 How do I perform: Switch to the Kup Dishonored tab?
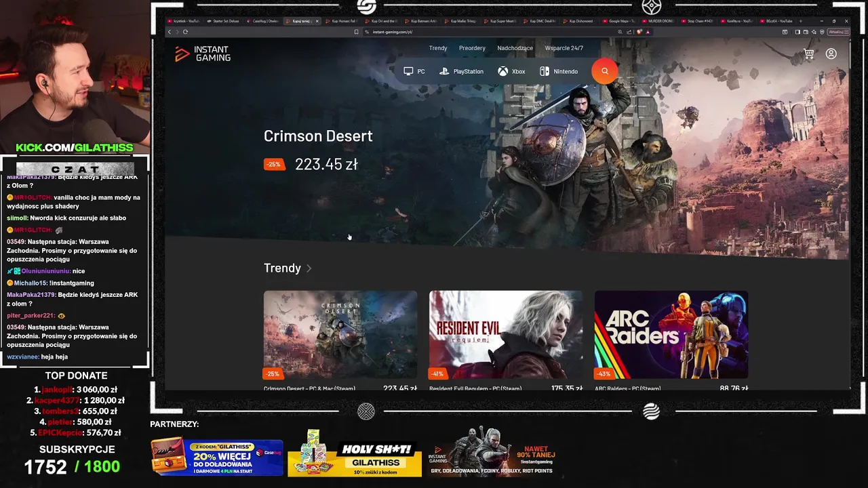point(580,21)
